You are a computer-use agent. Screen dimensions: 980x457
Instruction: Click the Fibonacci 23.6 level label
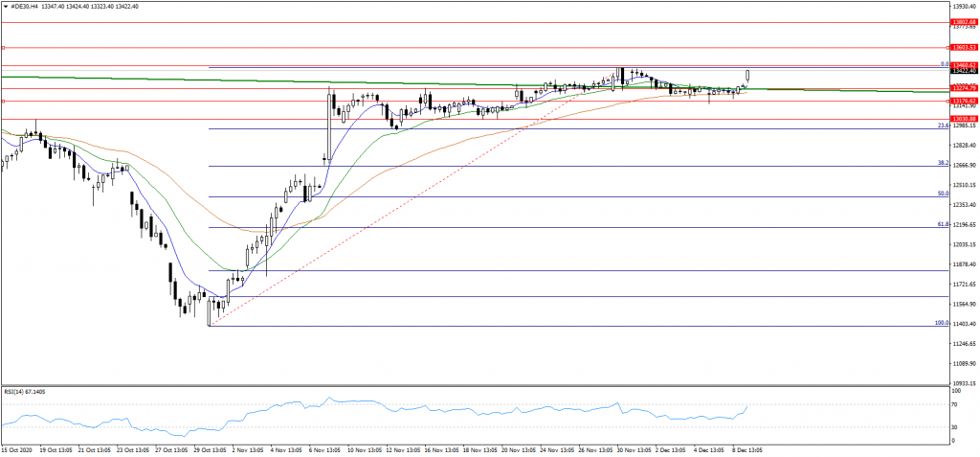coord(942,126)
